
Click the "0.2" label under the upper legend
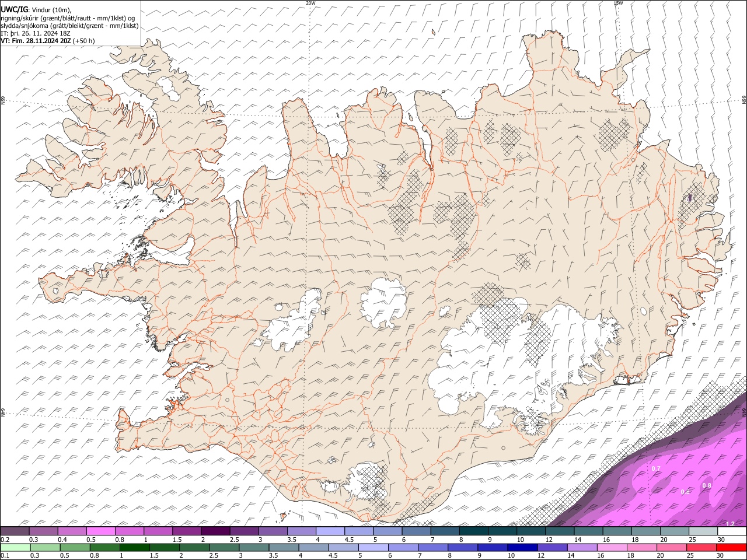tap(5, 540)
